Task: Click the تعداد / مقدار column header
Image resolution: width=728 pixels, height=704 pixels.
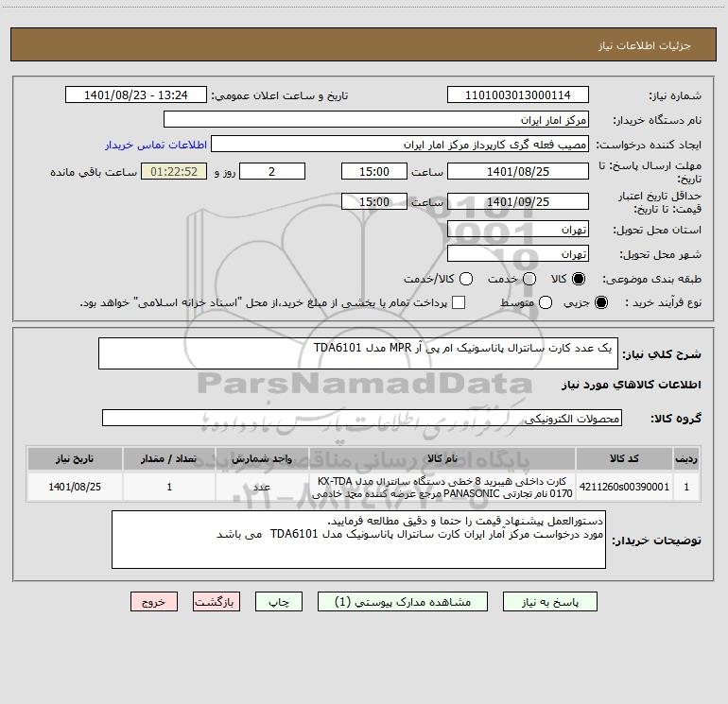Action: coord(169,458)
